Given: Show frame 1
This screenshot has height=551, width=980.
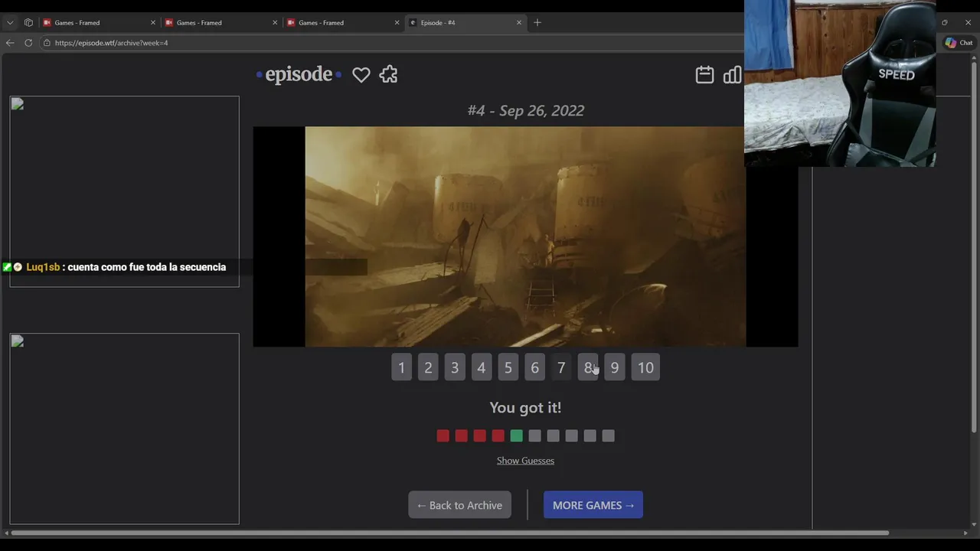Looking at the screenshot, I should (401, 367).
